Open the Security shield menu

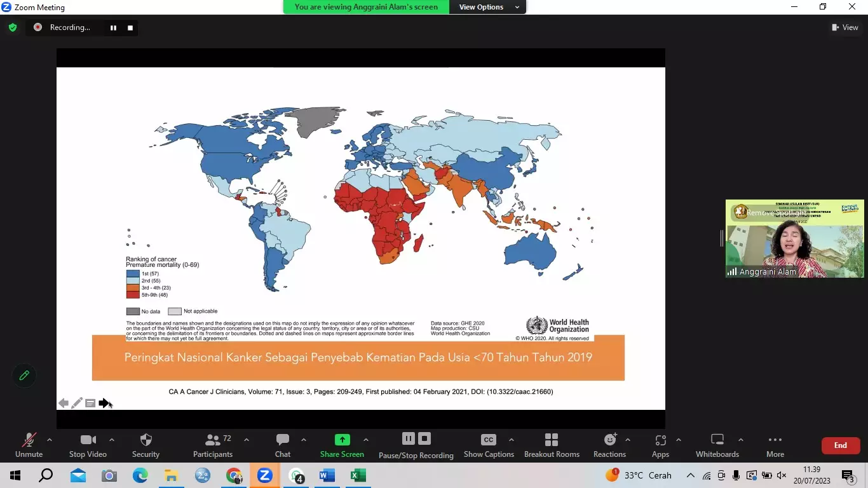click(x=146, y=445)
